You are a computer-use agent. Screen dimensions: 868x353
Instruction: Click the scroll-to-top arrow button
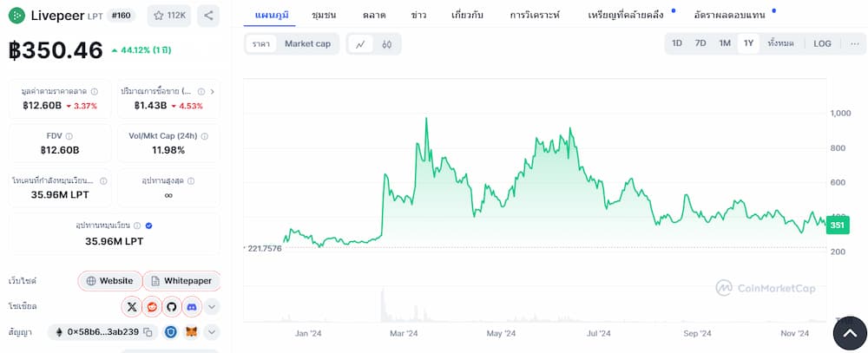[850, 334]
